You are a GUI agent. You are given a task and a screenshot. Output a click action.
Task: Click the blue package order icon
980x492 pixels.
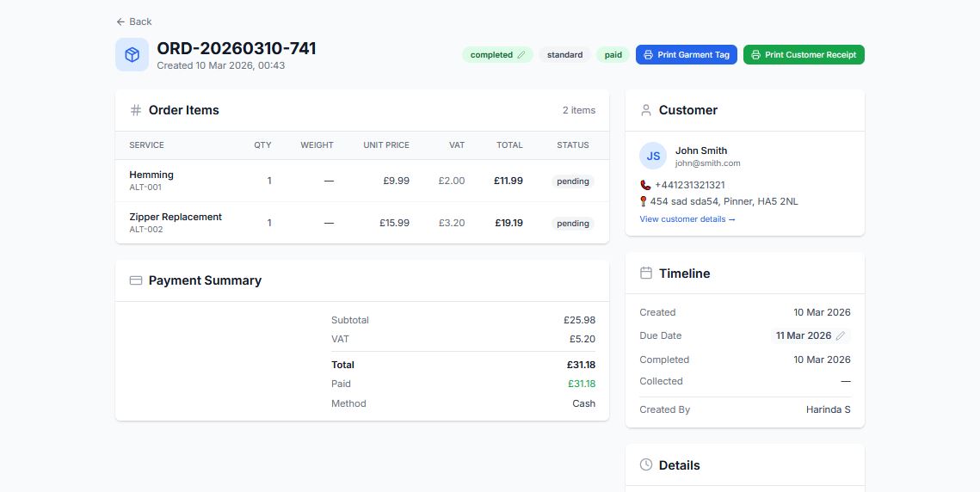coord(132,54)
